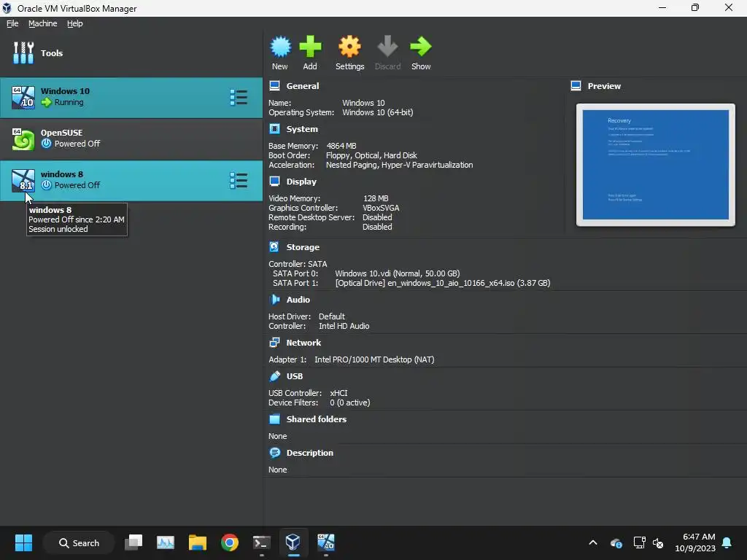
Task: Click the VBoxSVGA graphics controller value
Action: 381,208
